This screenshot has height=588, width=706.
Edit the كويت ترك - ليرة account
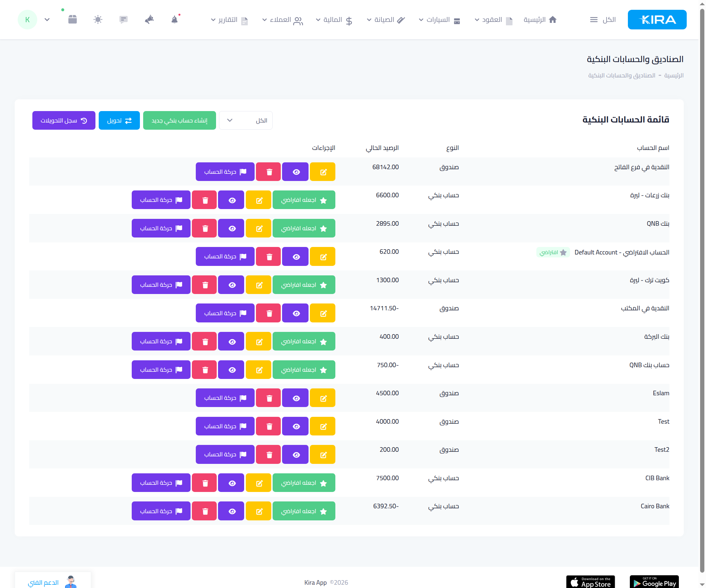pos(259,285)
